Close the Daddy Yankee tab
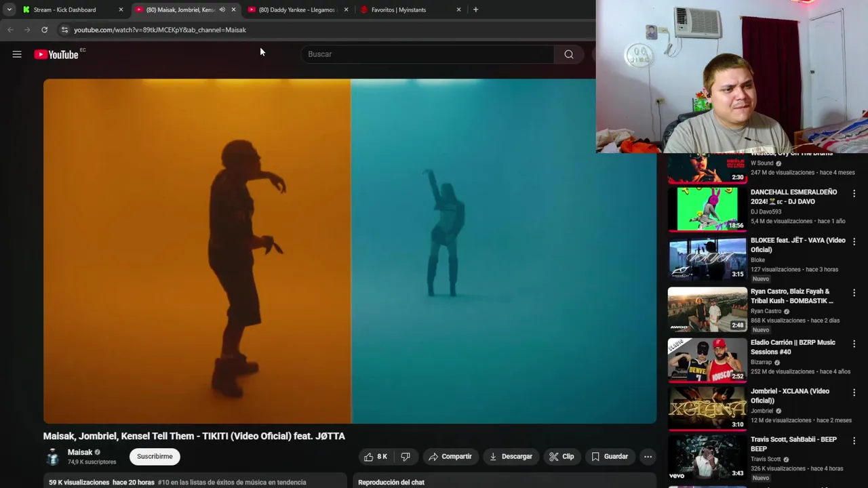Viewport: 868px width, 488px height. coord(346,9)
